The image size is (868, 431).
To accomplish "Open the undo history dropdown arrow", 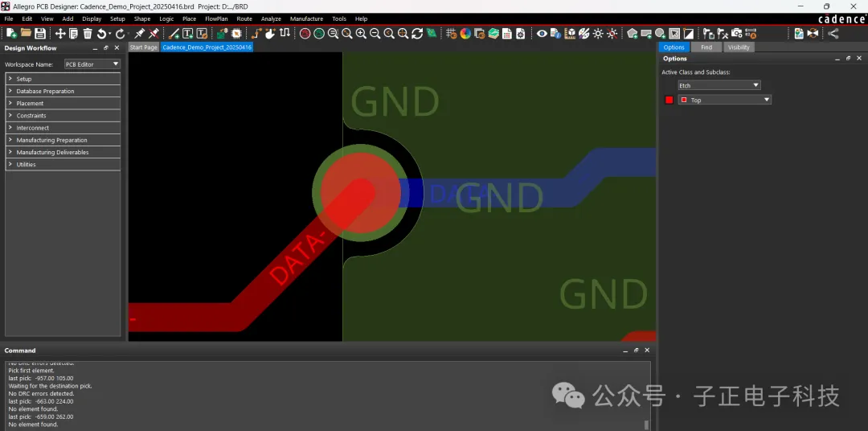I will click(109, 34).
